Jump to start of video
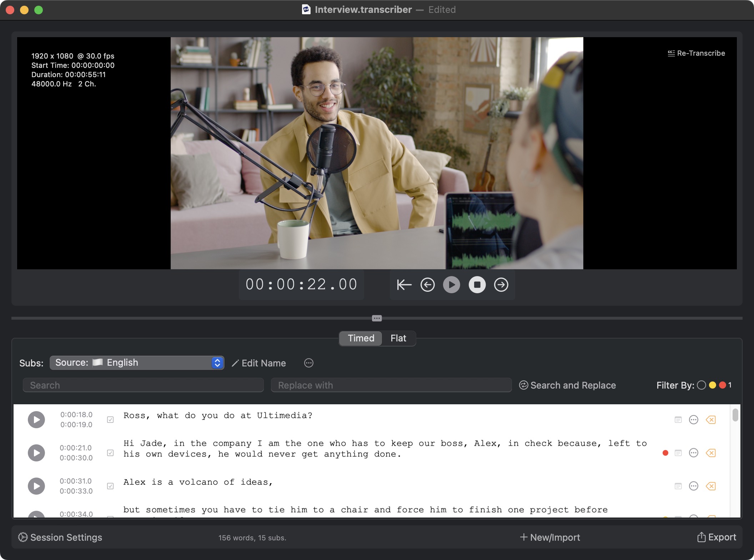This screenshot has height=560, width=754. click(404, 285)
